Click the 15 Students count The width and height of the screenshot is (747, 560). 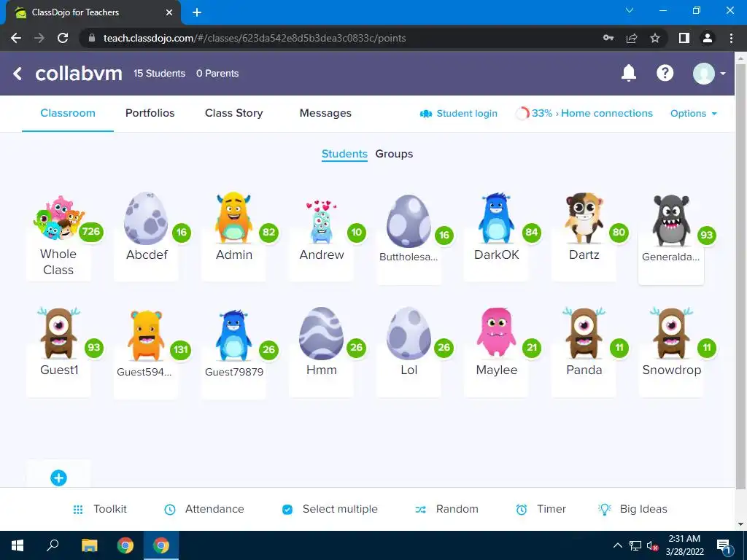(159, 74)
